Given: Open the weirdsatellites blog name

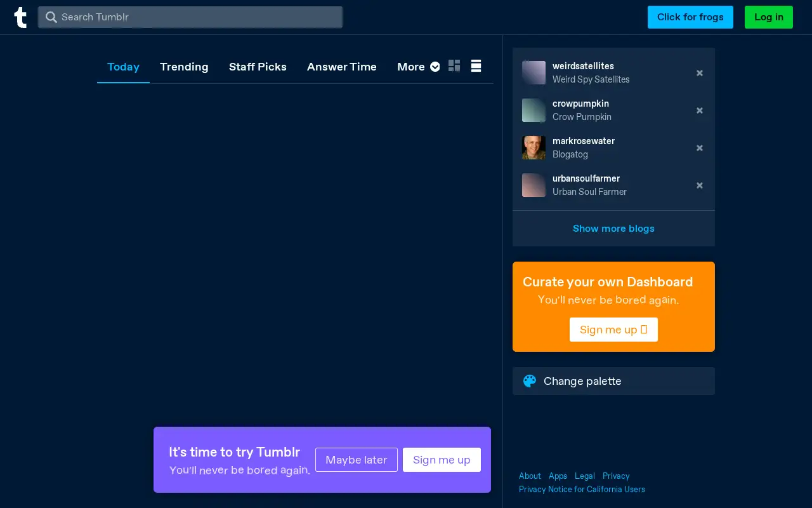Looking at the screenshot, I should 583,66.
